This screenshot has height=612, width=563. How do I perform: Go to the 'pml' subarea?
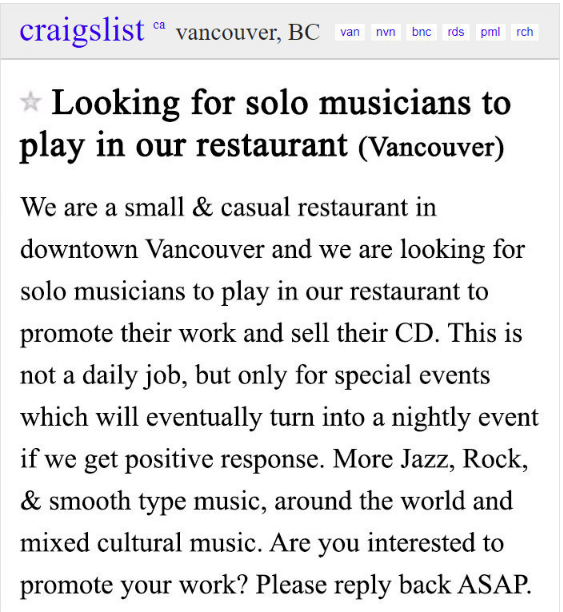490,32
